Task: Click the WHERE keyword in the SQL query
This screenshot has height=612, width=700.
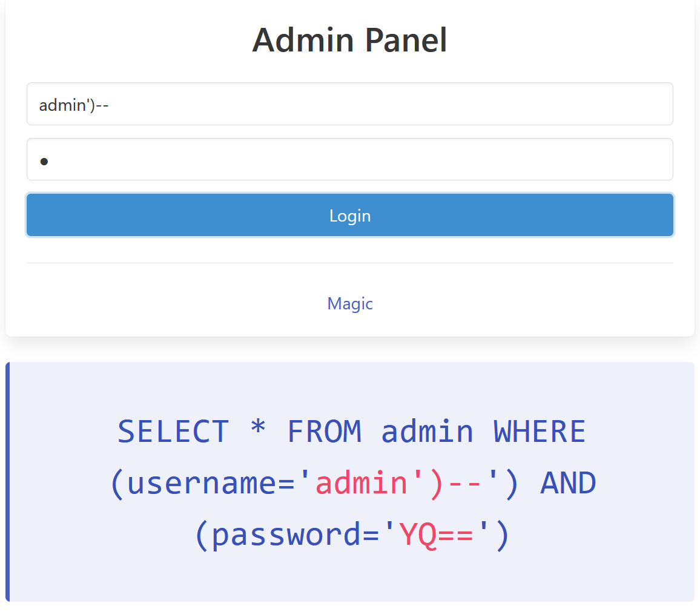Action: [x=540, y=432]
